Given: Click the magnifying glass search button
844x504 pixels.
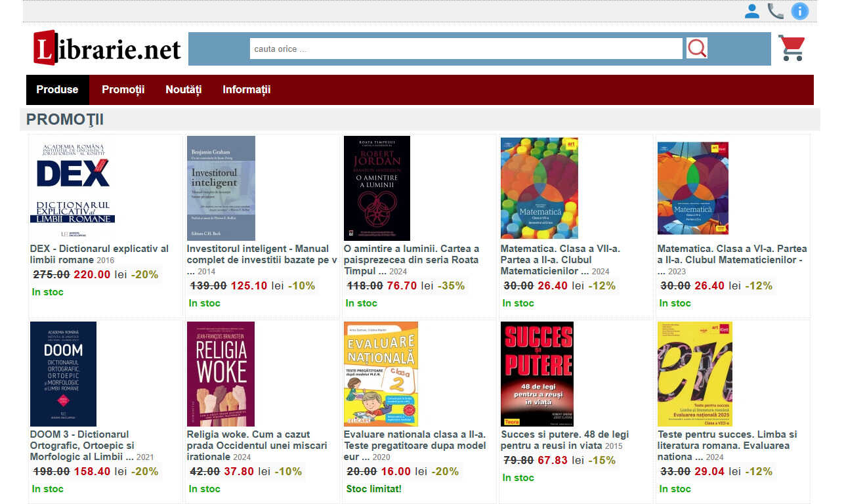Looking at the screenshot, I should (x=697, y=48).
